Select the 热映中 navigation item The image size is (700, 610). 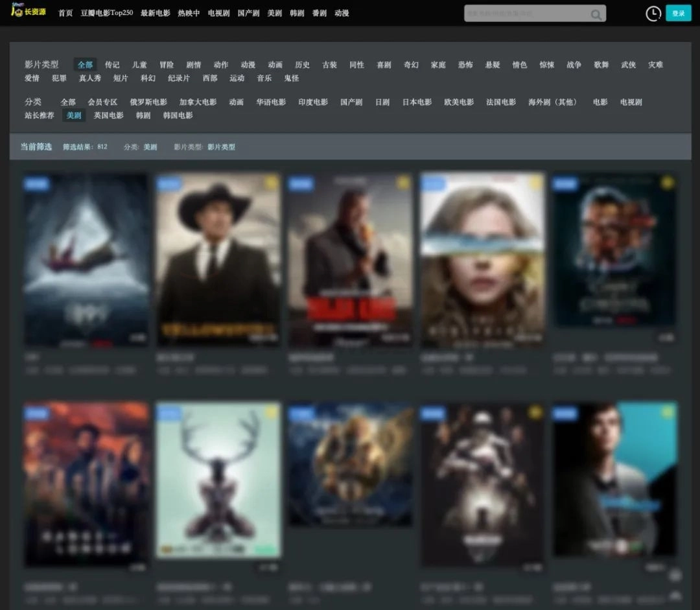point(189,13)
